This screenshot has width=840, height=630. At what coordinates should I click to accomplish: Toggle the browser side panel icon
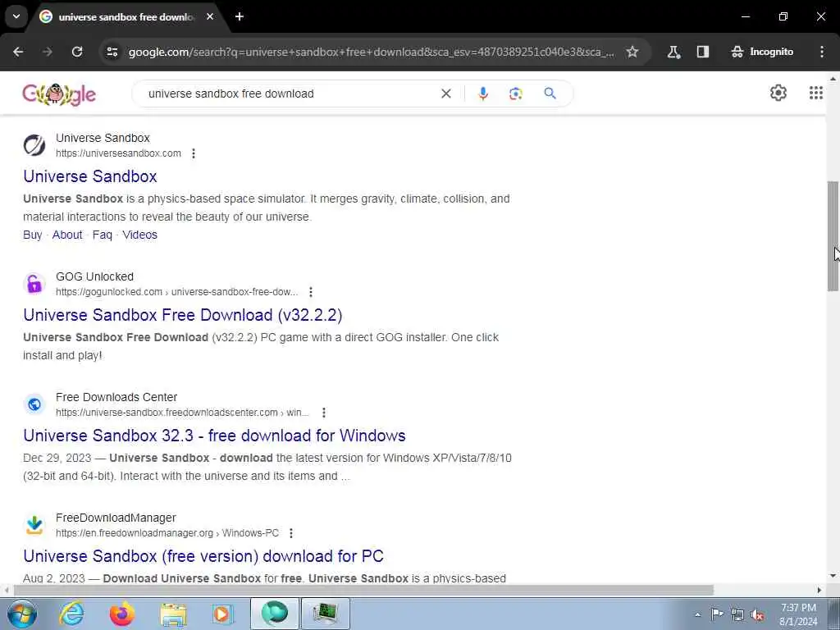click(703, 52)
